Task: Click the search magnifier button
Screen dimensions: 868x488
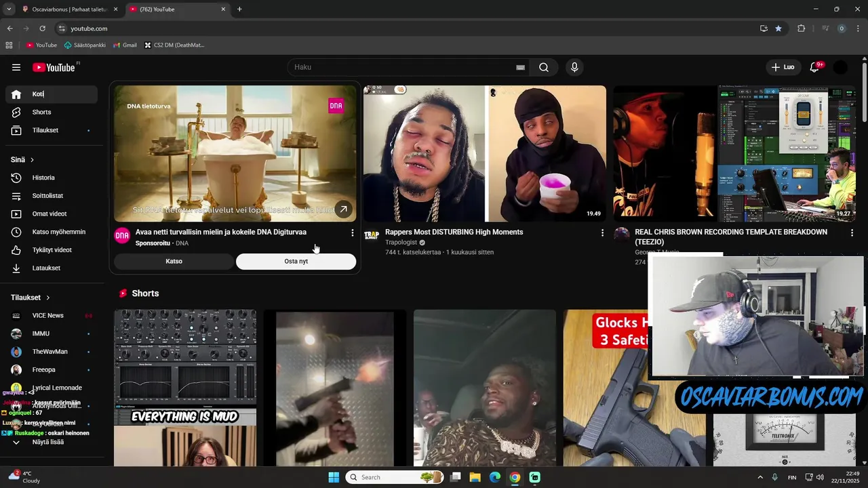Action: (x=544, y=67)
